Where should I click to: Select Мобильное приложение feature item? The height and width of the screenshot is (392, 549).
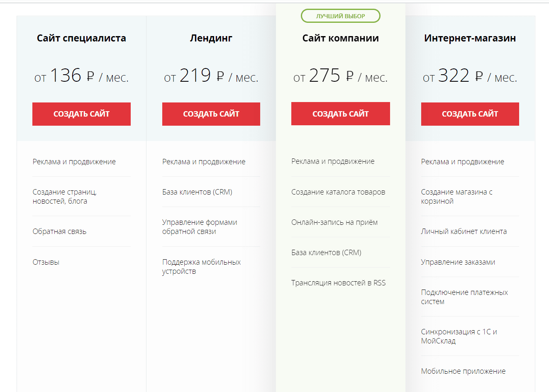(x=463, y=371)
